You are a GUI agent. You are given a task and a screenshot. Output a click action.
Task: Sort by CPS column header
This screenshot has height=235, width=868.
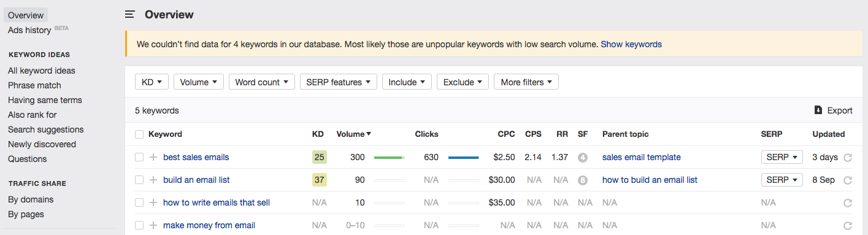pyautogui.click(x=533, y=134)
